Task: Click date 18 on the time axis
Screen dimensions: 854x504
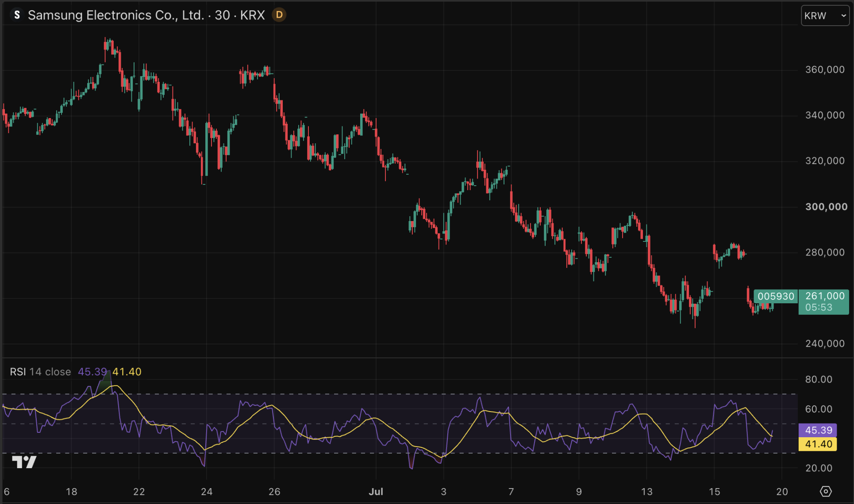Action: click(x=71, y=492)
